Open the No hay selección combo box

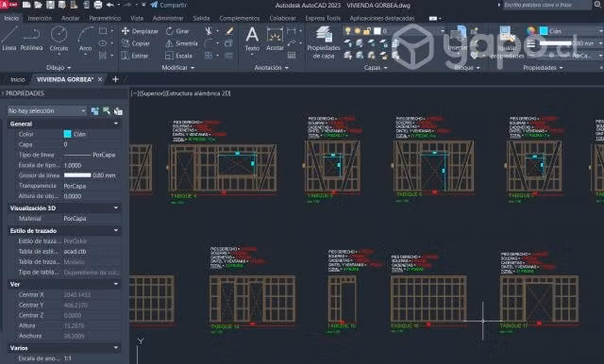point(46,111)
